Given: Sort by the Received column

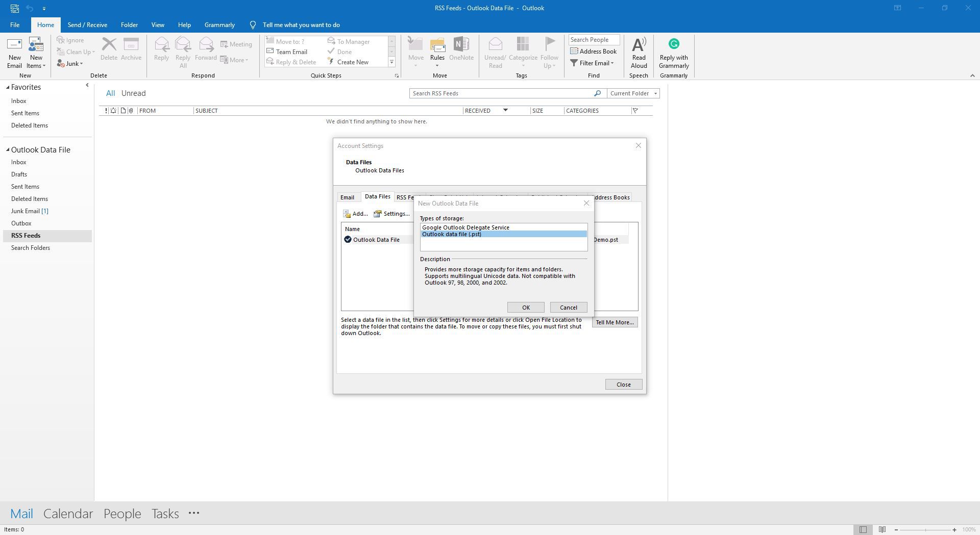Looking at the screenshot, I should 496,111.
